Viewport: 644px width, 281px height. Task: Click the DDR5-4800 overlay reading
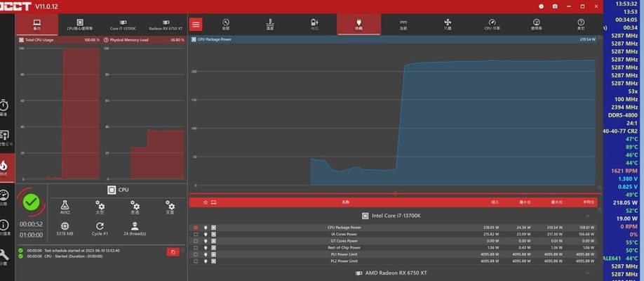tap(623, 115)
